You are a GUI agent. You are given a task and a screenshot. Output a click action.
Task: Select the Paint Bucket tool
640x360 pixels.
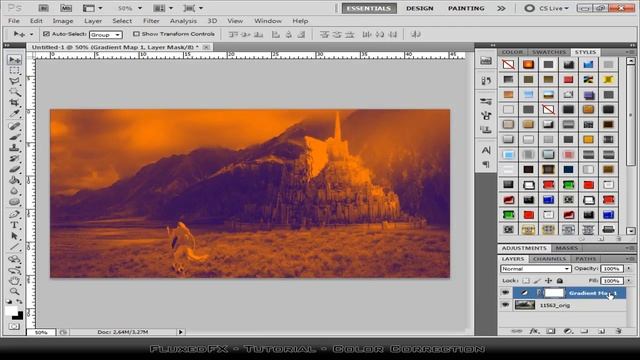click(x=15, y=180)
